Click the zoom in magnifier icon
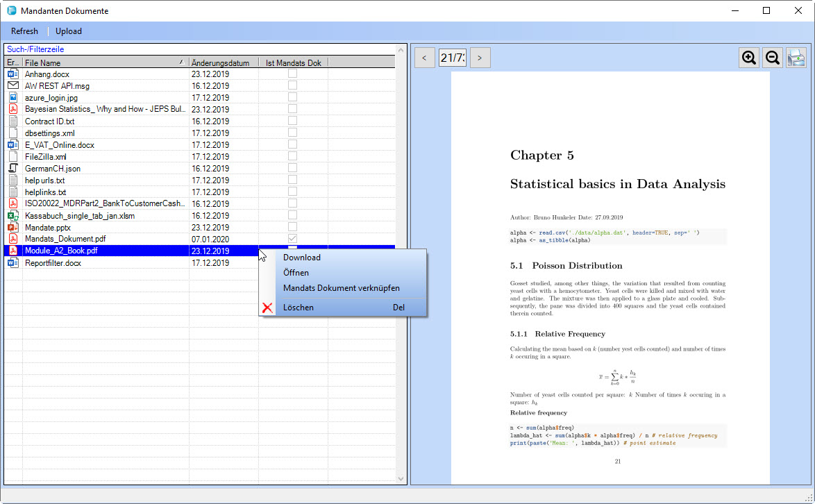This screenshot has width=815, height=504. [x=749, y=58]
